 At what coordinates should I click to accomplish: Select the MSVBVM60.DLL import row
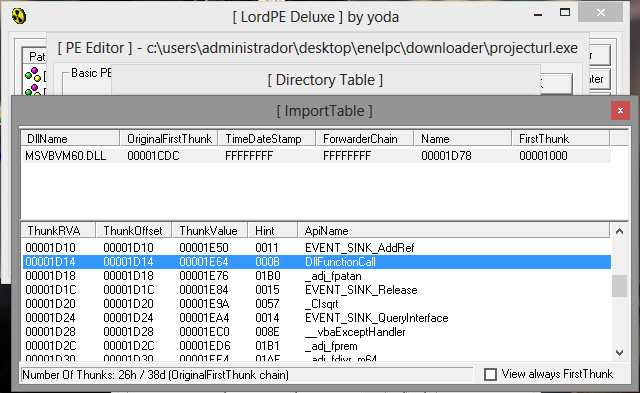coord(316,156)
